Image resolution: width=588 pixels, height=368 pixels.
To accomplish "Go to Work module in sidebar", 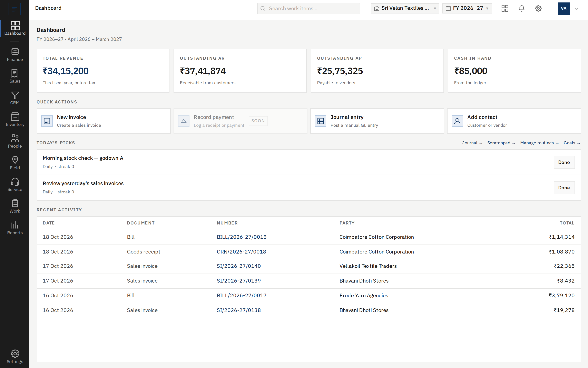I will [15, 206].
